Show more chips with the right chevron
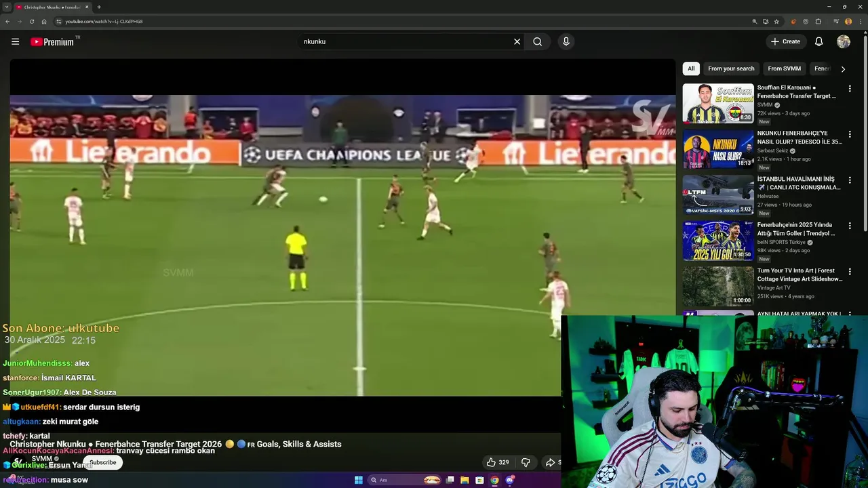The height and width of the screenshot is (488, 868). pos(843,68)
